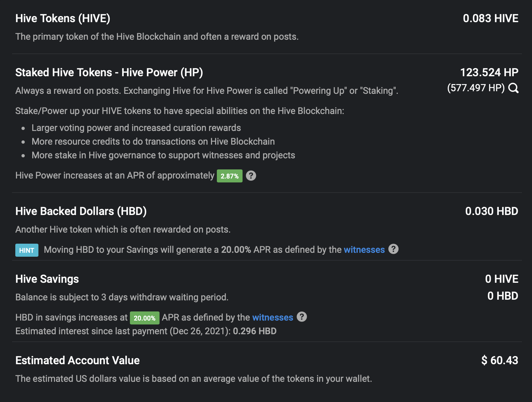Select the 123.524 HP balance
This screenshot has width=532, height=402.
(x=489, y=72)
